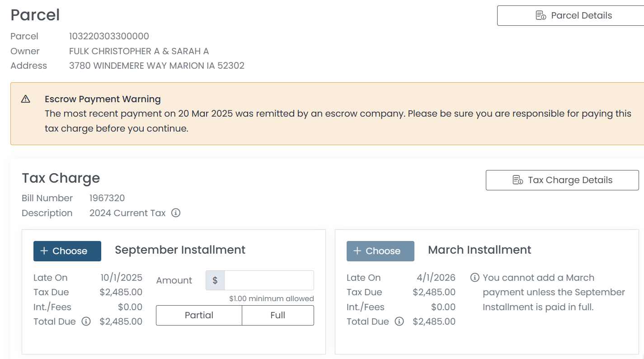Click the bill number 1967320
The height and width of the screenshot is (359, 644).
pyautogui.click(x=107, y=198)
